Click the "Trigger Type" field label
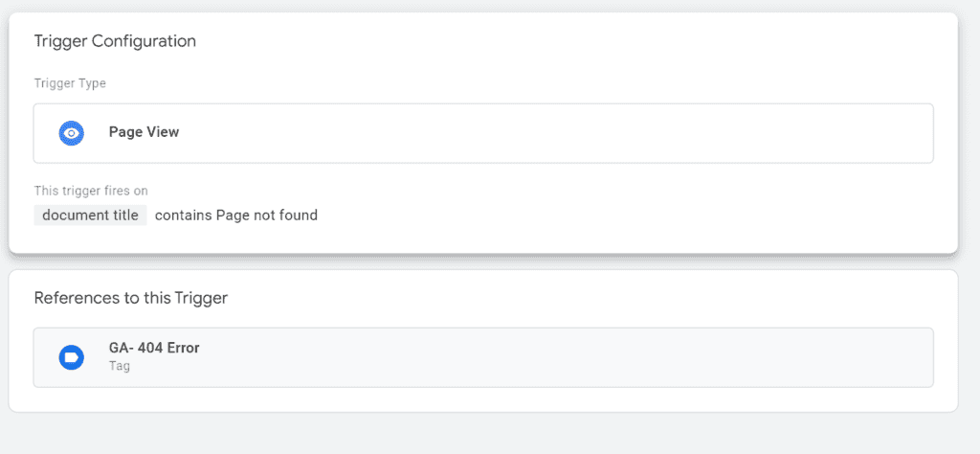 coord(70,83)
